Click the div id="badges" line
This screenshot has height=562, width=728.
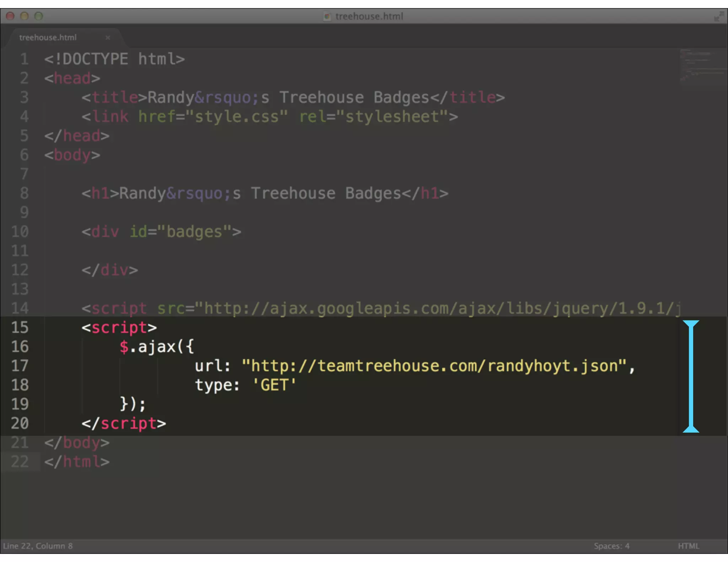click(x=161, y=231)
